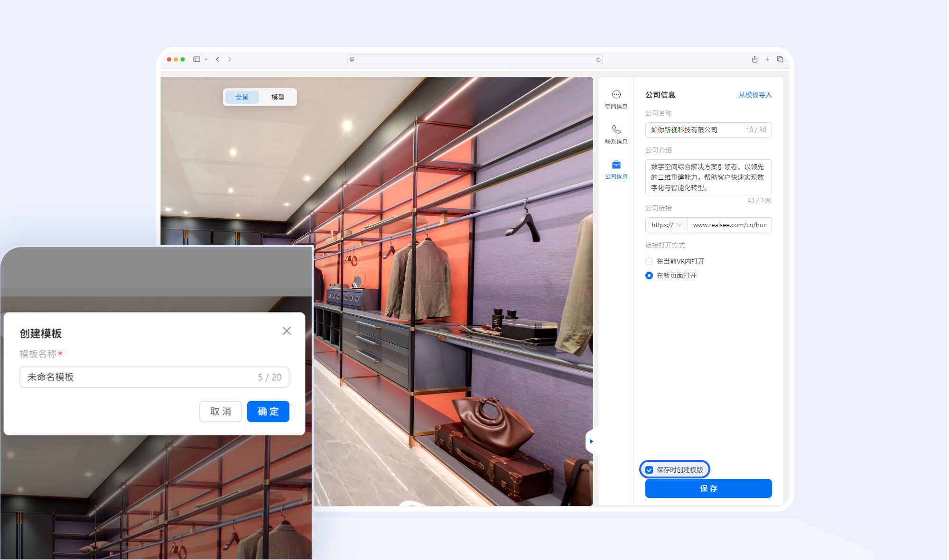Open the 空间信息 sidebar panel
The image size is (949, 560).
tap(616, 100)
